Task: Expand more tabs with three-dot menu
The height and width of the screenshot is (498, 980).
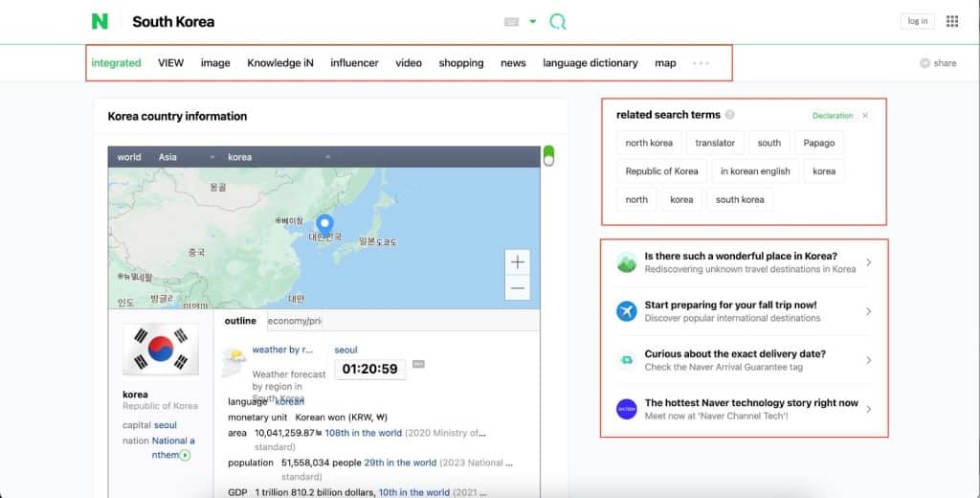Action: (701, 63)
